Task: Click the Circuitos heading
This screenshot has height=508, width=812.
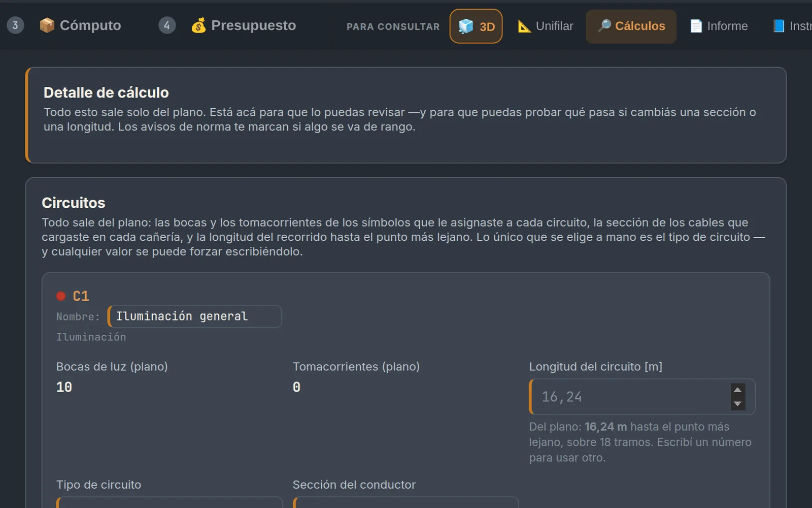Action: [74, 203]
